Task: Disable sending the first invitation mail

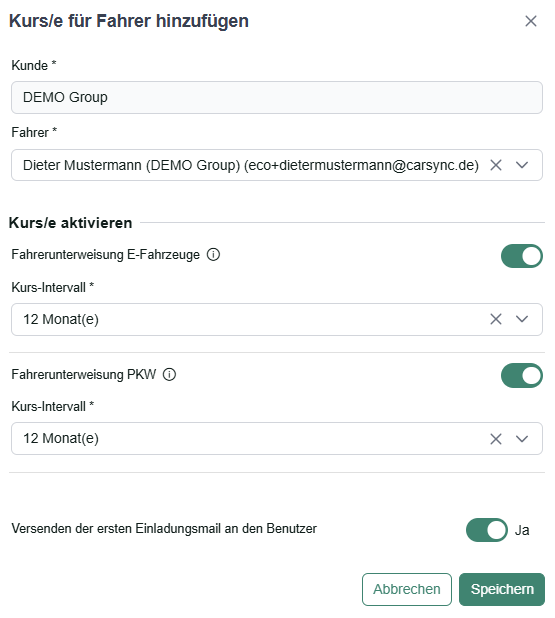Action: (486, 530)
